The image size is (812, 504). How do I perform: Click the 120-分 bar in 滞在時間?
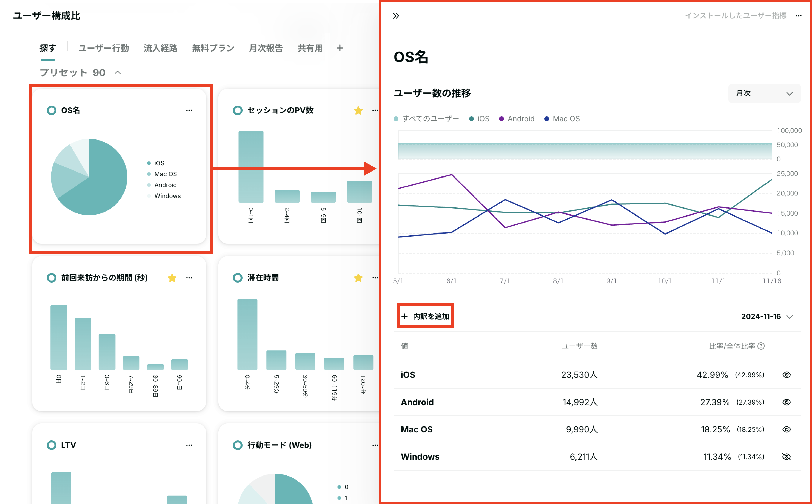coord(363,362)
